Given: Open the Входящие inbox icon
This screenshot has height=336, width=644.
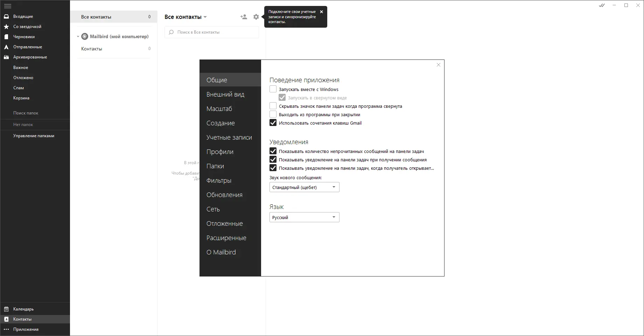Looking at the screenshot, I should coord(6,16).
